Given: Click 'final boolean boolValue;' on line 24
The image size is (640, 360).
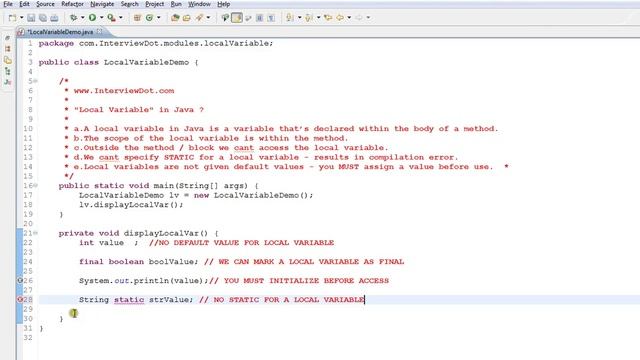Looking at the screenshot, I should 139,262.
